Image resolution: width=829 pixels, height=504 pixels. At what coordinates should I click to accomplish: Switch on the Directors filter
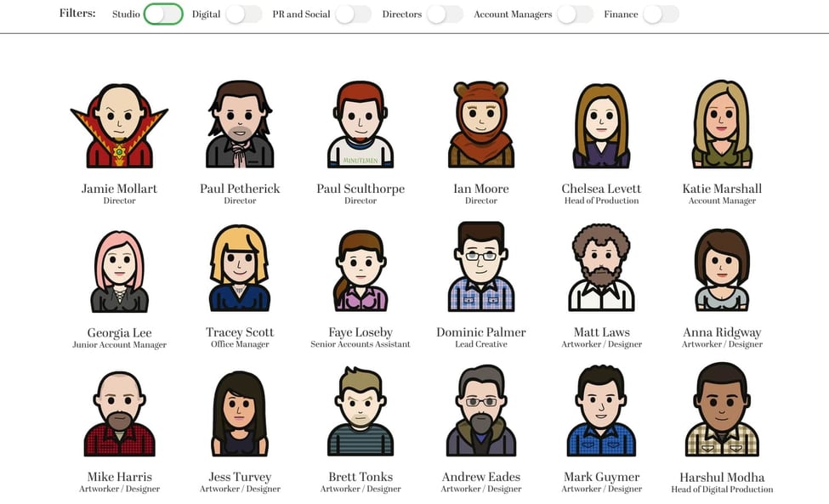pyautogui.click(x=446, y=14)
